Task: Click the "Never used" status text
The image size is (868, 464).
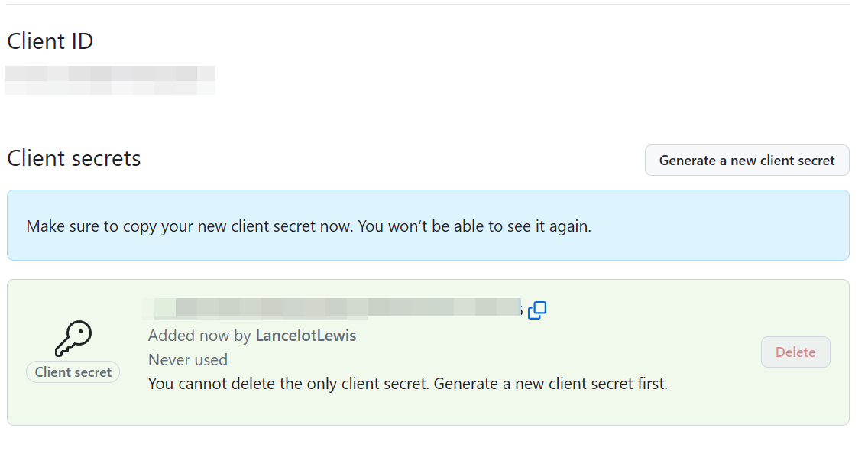Action: coord(188,360)
